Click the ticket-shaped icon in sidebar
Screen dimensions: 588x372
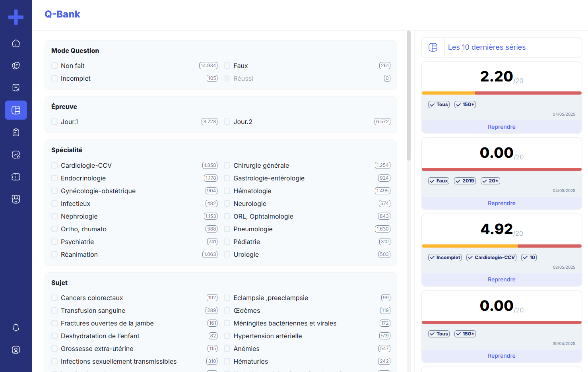coord(16,177)
